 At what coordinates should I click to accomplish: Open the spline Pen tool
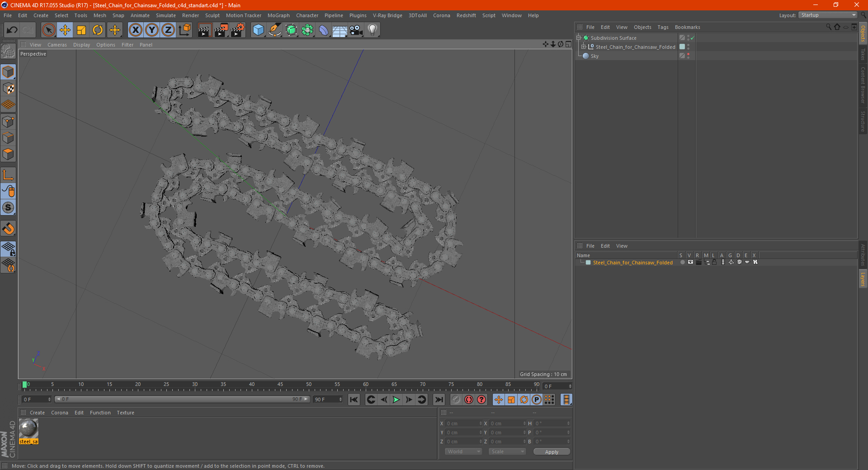274,30
